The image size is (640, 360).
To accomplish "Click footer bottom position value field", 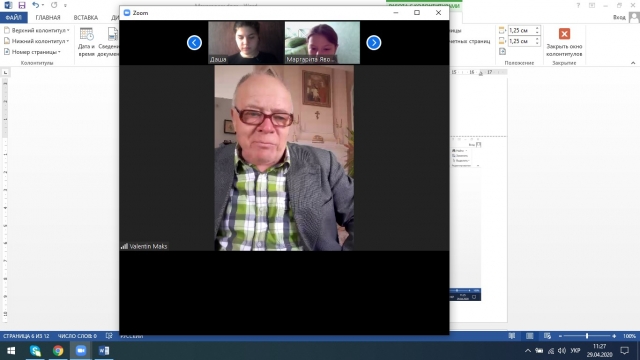I will (521, 41).
